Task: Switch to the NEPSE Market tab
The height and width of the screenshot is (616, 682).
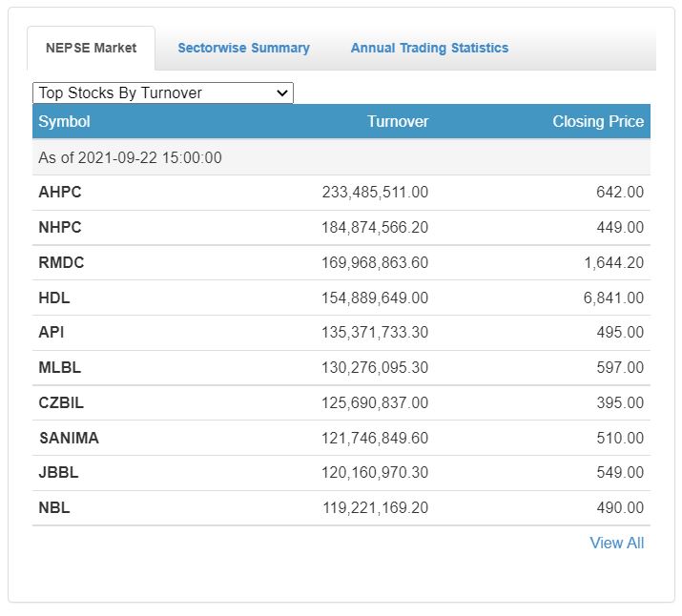Action: click(x=91, y=48)
